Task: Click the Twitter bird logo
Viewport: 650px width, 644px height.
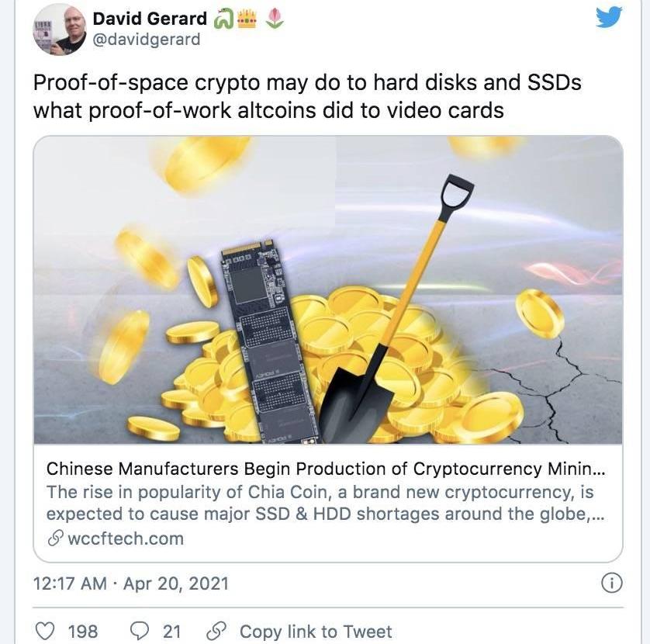Action: coord(609,17)
